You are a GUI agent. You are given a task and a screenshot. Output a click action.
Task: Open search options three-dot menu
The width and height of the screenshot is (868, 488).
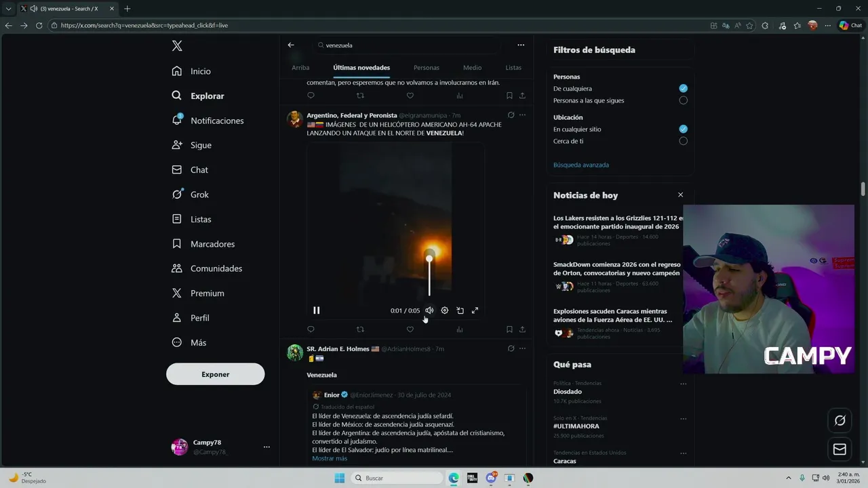coord(521,45)
